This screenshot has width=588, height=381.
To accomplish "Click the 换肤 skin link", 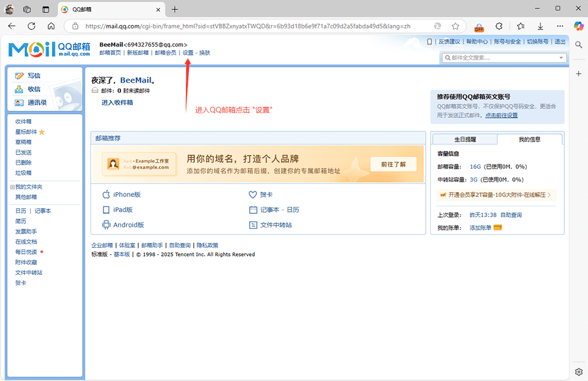I will tap(205, 53).
